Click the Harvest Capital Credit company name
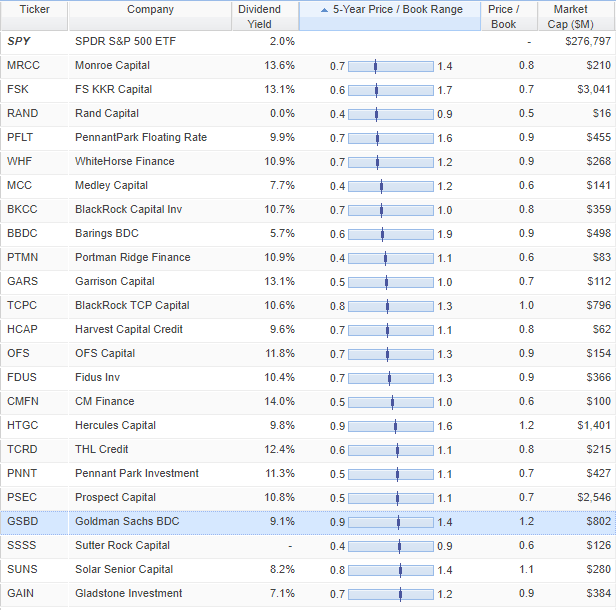 point(129,329)
